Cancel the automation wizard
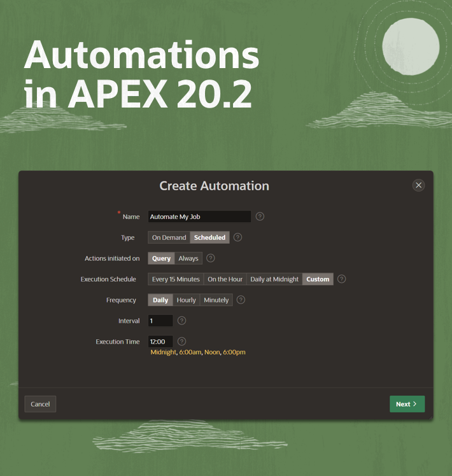Screen dimensions: 452x476 point(40,404)
